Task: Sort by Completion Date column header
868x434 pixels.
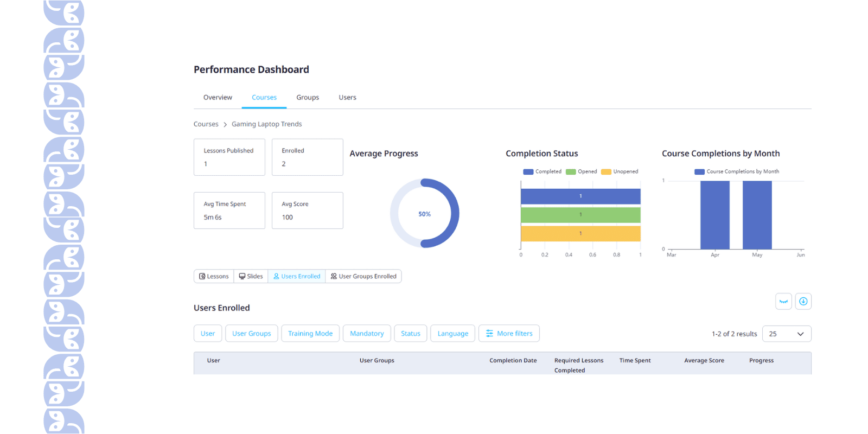Action: tap(513, 361)
